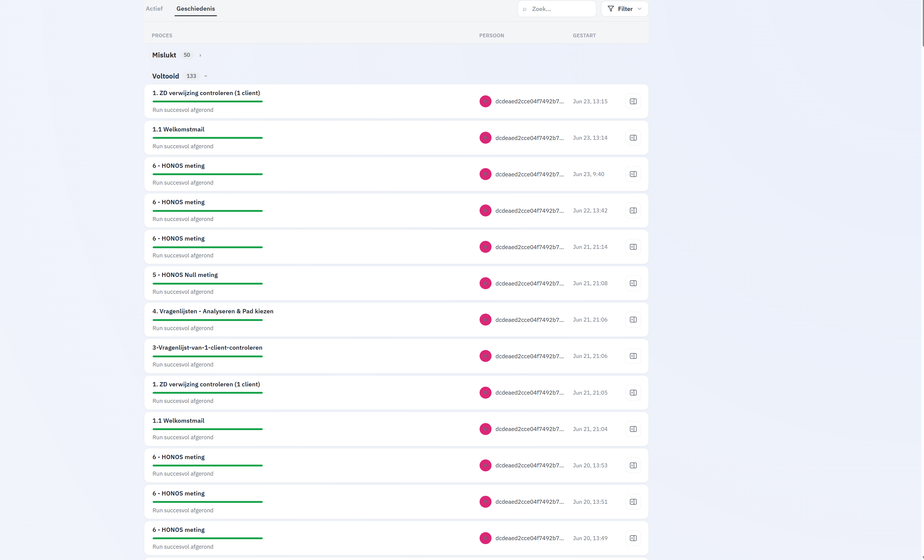Click the progress bar of HONOS Null meting
Image resolution: width=924 pixels, height=560 pixels.
(x=207, y=283)
